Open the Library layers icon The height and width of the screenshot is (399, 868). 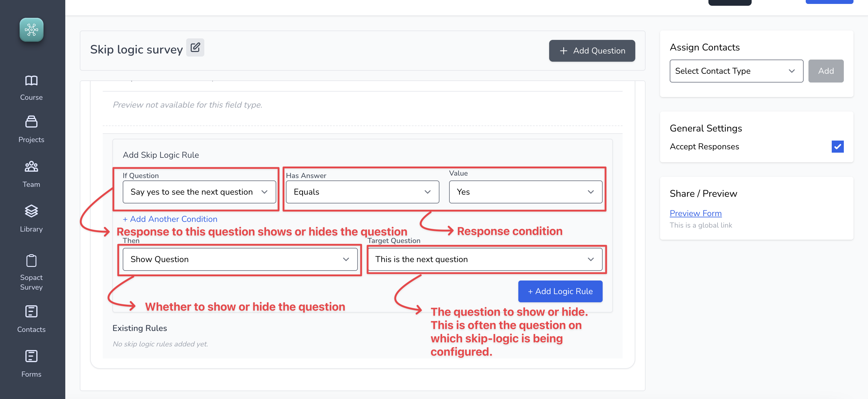pos(31,211)
